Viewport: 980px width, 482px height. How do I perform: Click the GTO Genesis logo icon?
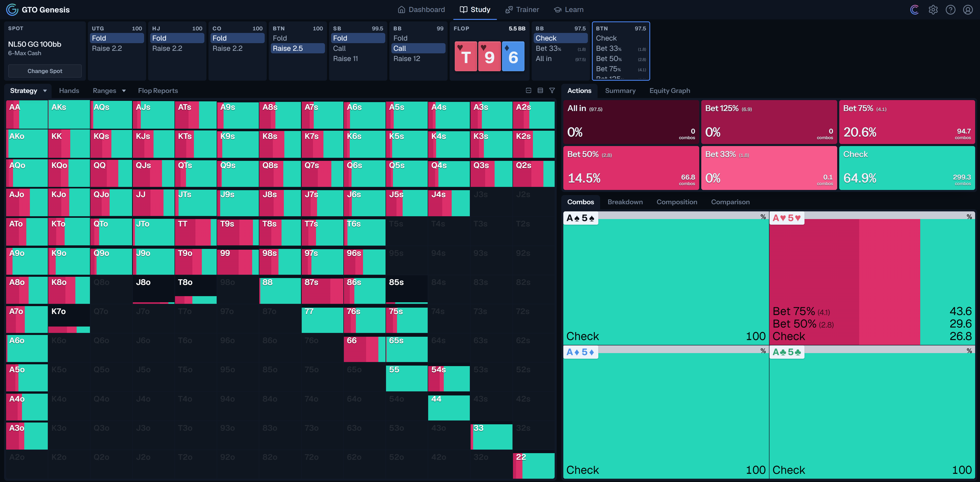12,9
